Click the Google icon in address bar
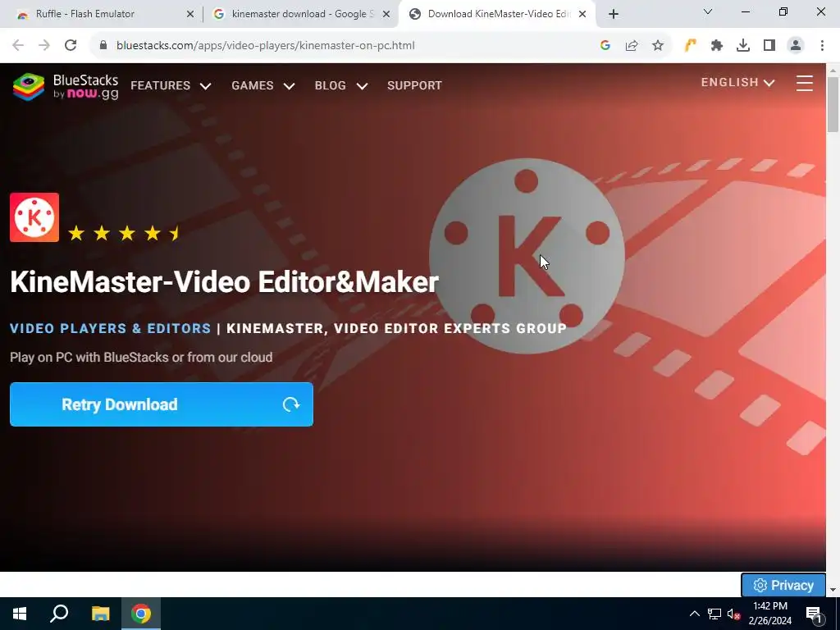Screen dimensions: 840x630 pos(605,46)
